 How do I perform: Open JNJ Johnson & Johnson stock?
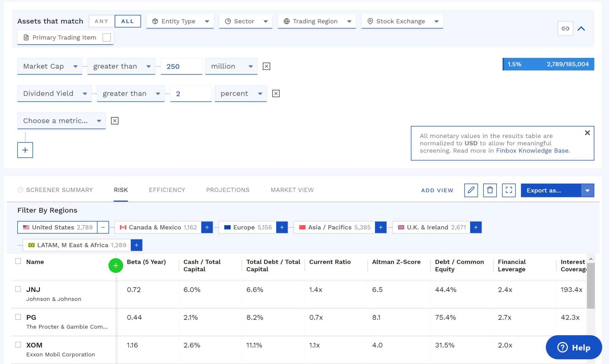coord(54,294)
